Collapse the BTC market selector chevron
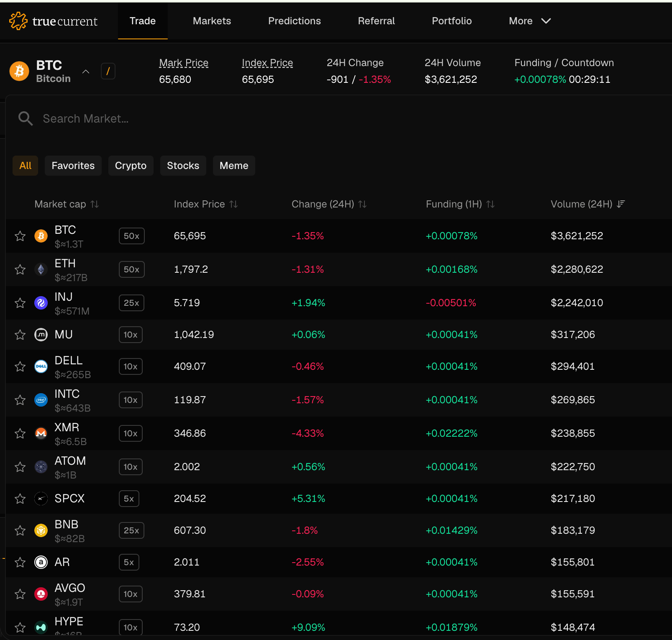 (86, 72)
